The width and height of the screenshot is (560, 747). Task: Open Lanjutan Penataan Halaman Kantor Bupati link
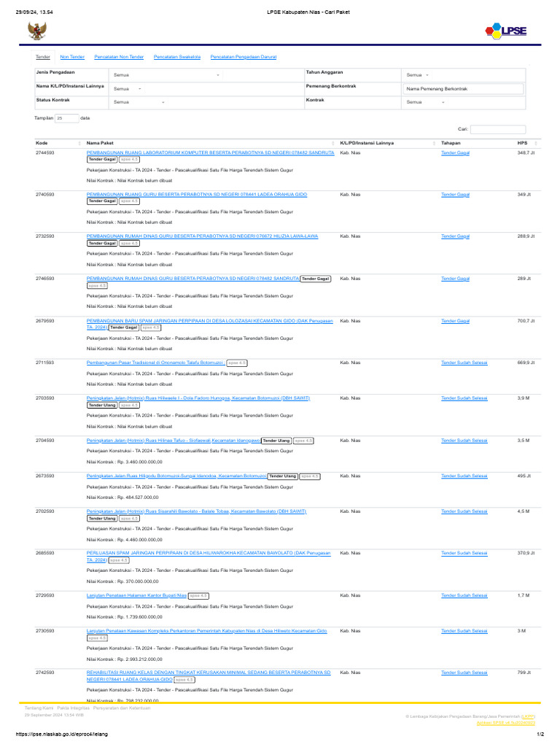[x=136, y=595]
